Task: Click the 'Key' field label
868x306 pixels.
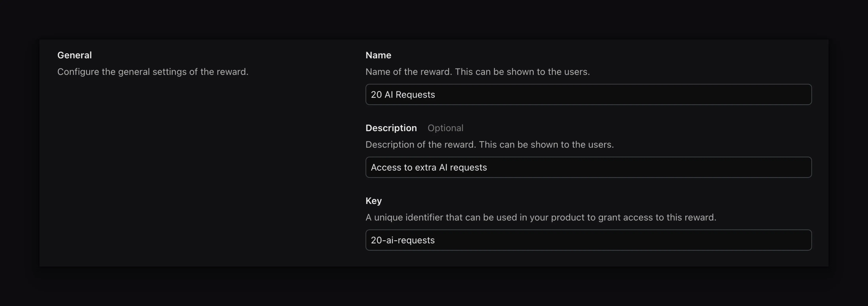Action: point(373,200)
